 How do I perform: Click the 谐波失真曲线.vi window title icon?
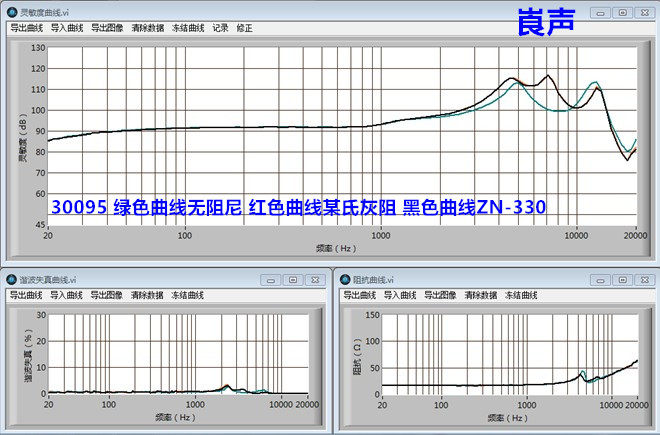11,280
